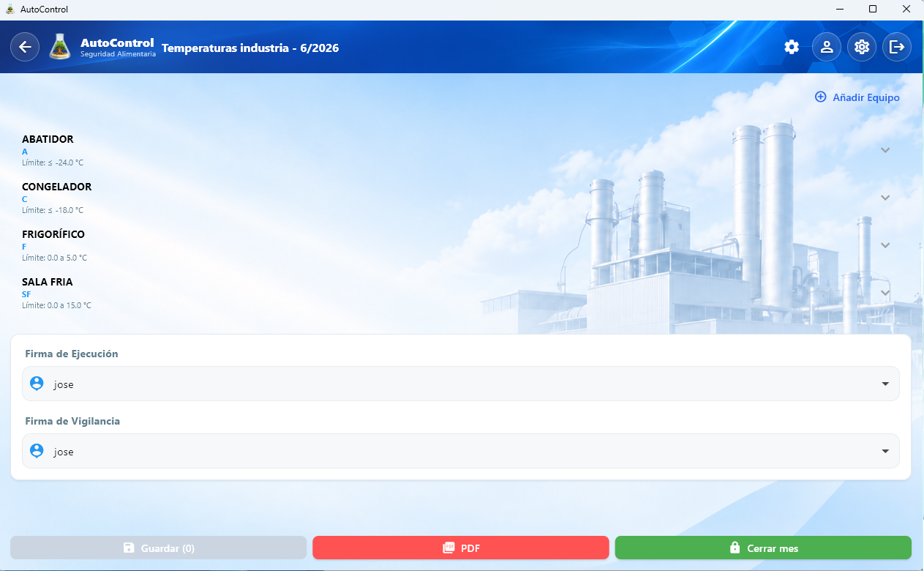
Task: Click 'Límite: ≤ -24.0 °C' text
Action: (x=53, y=163)
